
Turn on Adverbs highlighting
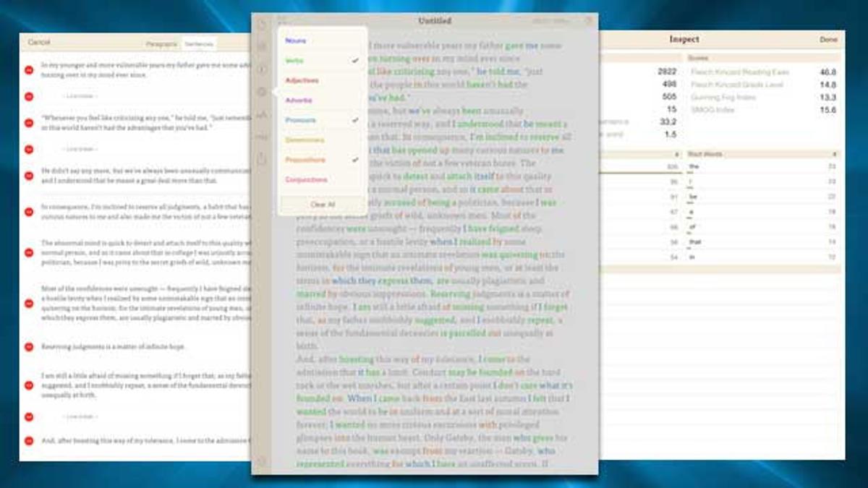point(323,100)
